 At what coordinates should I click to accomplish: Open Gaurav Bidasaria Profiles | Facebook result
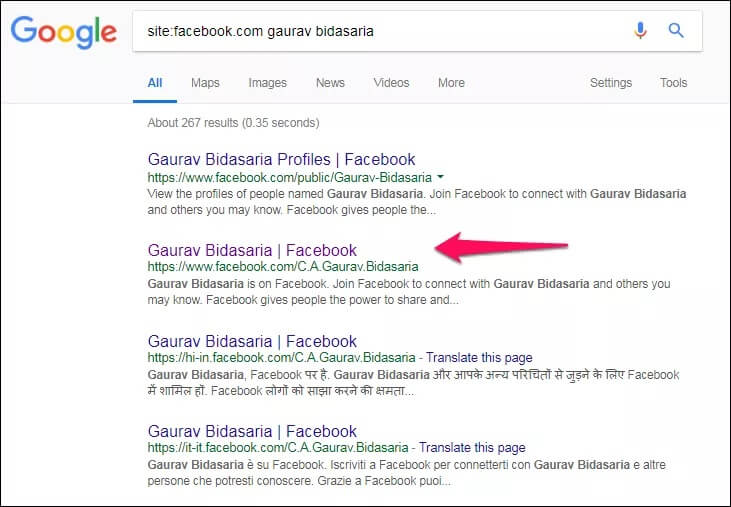click(x=281, y=159)
